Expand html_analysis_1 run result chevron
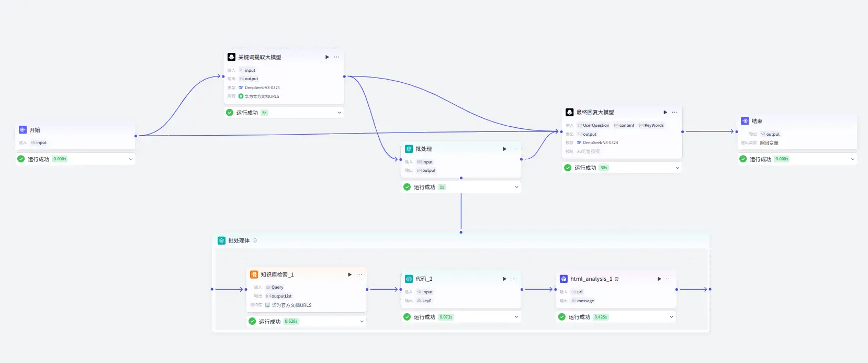This screenshot has height=363, width=868. [x=671, y=317]
